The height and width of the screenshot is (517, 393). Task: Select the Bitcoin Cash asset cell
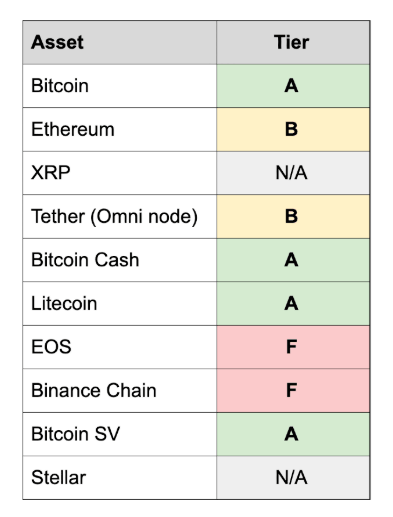[x=120, y=260]
